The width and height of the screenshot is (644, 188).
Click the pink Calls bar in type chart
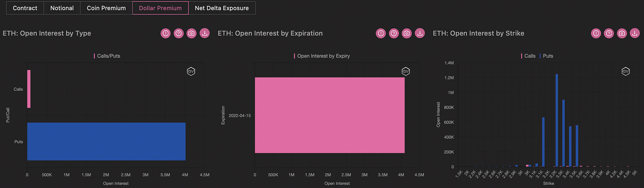29,89
